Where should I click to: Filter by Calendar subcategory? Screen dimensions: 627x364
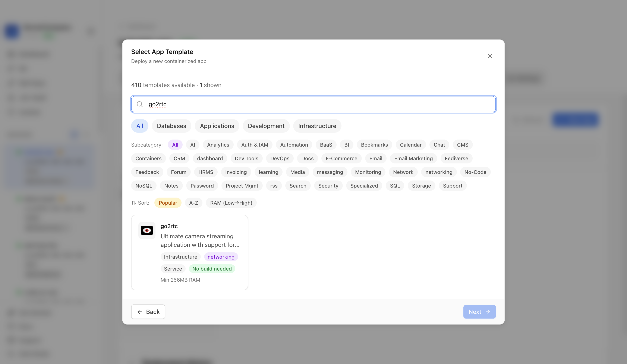tap(411, 145)
